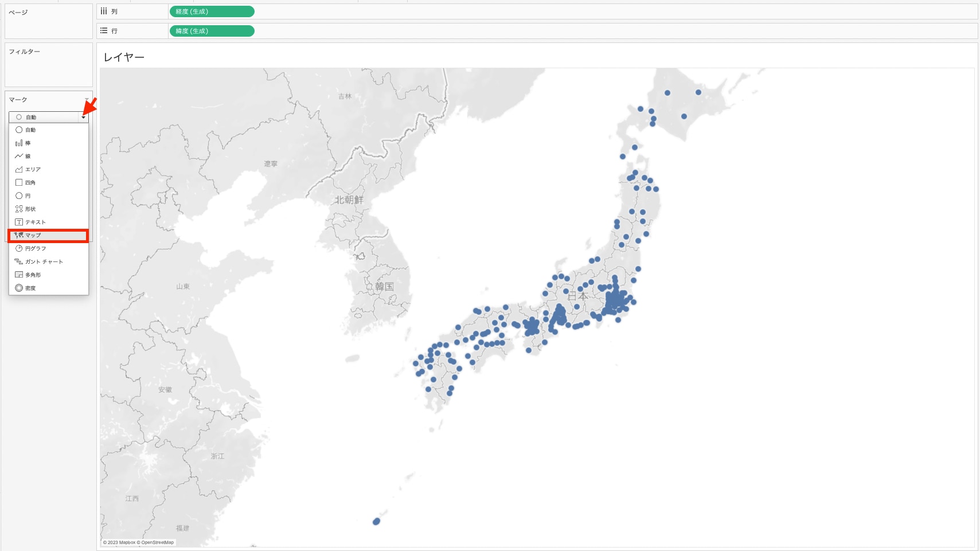The width and height of the screenshot is (980, 551).
Task: Select the 円 circle mark icon
Action: point(19,196)
